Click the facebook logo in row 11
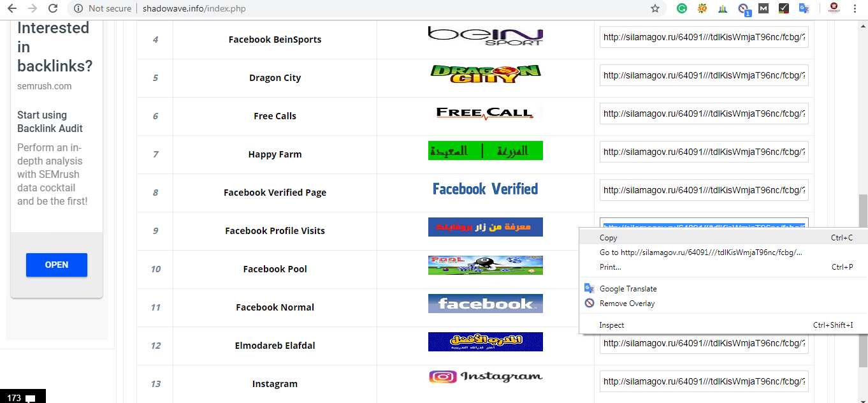 [x=485, y=304]
